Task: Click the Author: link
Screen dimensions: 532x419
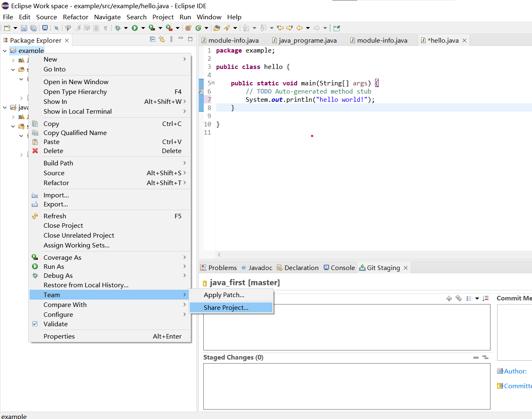Action: pos(515,371)
